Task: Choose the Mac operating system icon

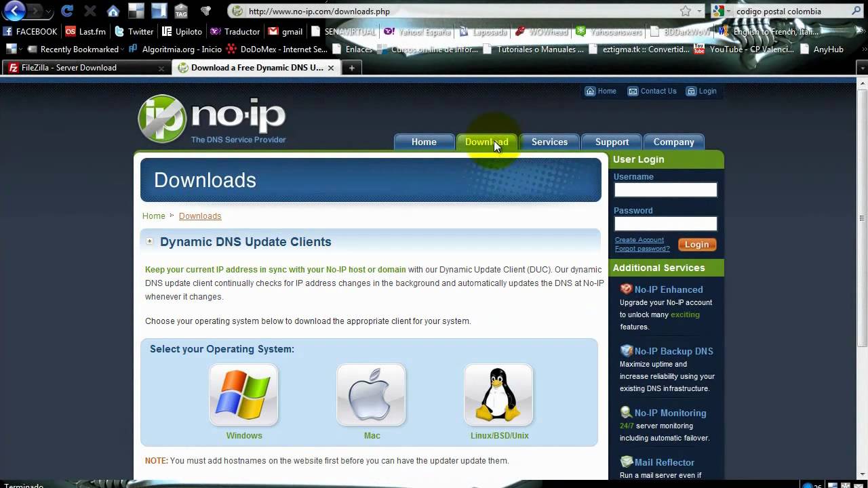Action: (371, 395)
